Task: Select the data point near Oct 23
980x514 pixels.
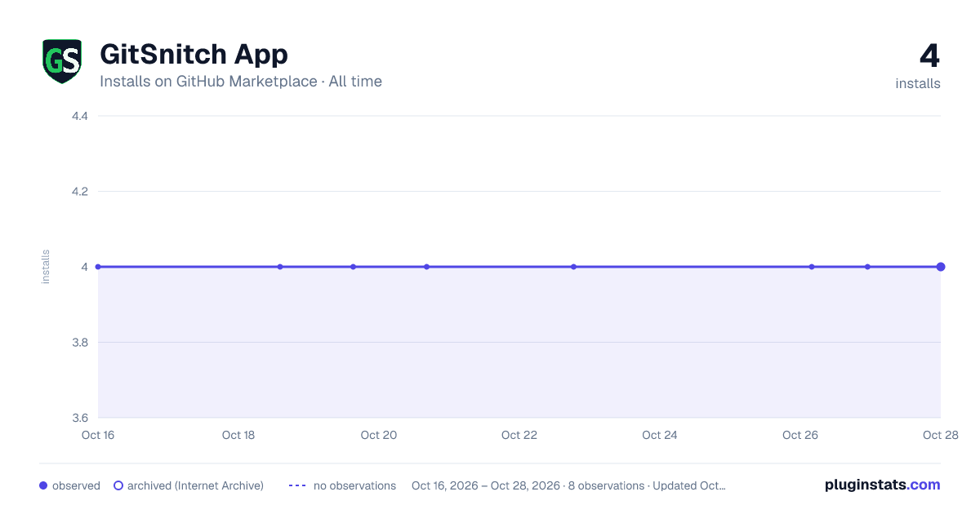Action: pos(573,267)
